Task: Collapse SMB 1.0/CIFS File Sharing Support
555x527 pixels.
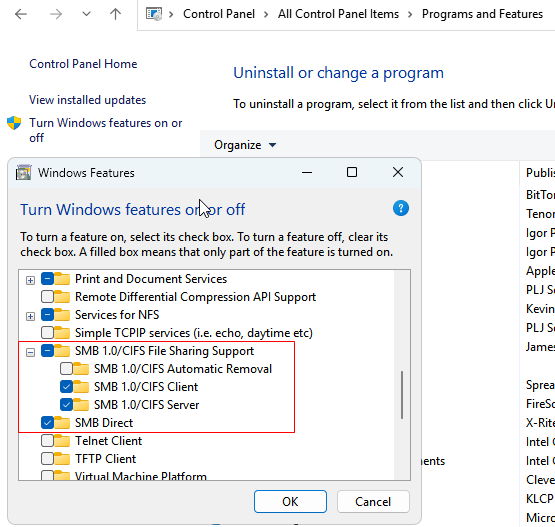Action: (30, 352)
